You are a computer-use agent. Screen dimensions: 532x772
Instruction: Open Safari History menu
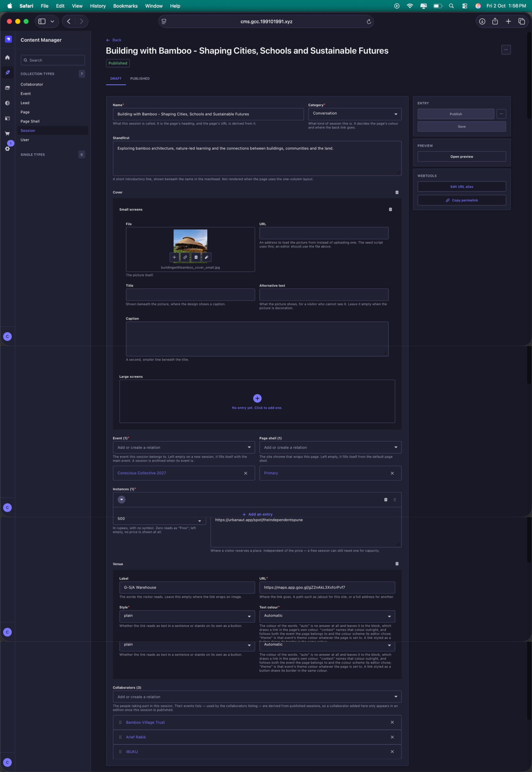click(98, 6)
